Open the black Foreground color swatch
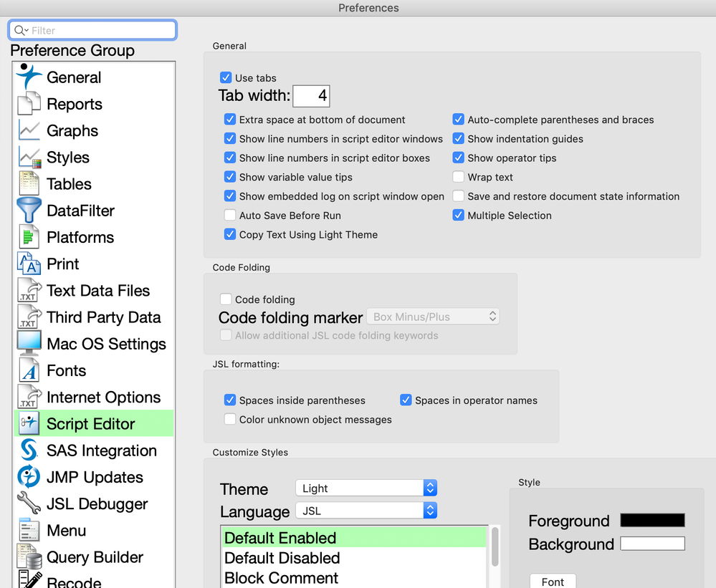 [652, 521]
